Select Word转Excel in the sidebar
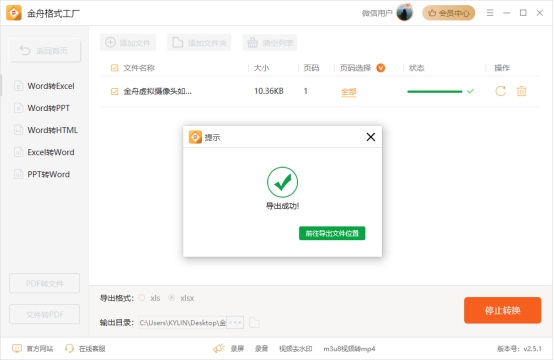This screenshot has width=554, height=360. 45,86
